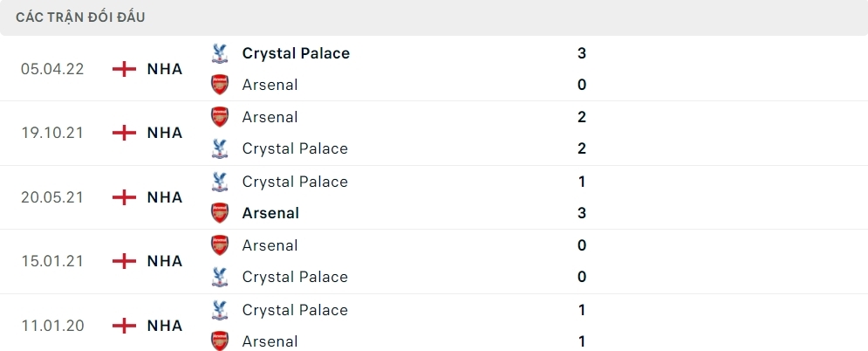The image size is (868, 351).
Task: Click Crystal Palace crest in 19.10.21 match
Action: [220, 148]
